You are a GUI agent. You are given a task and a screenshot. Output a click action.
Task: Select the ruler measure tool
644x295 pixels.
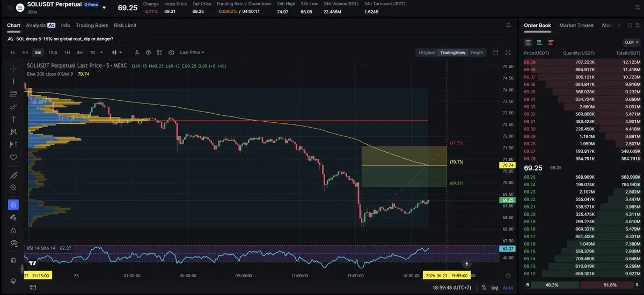[x=13, y=175]
